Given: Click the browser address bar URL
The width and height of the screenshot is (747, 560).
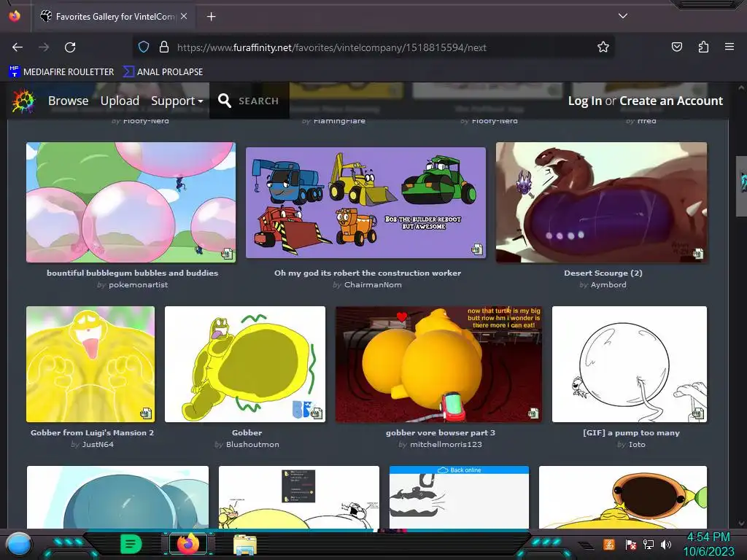Looking at the screenshot, I should point(332,47).
